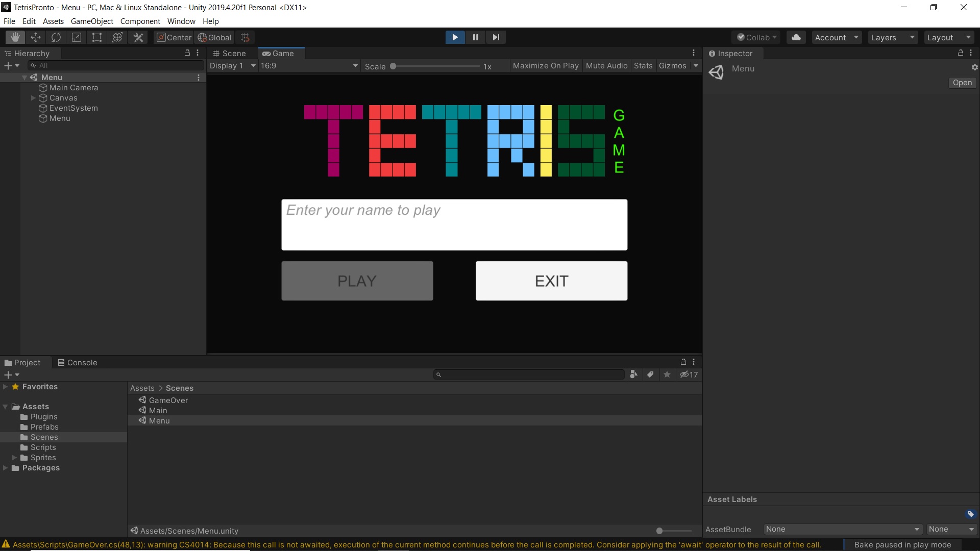Step one frame forward
The image size is (980, 551).
pos(496,37)
